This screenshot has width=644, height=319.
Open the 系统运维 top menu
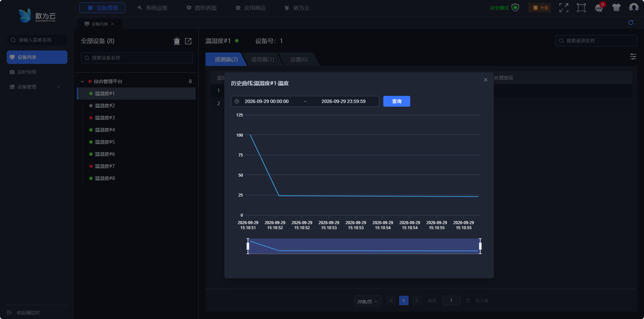click(x=152, y=8)
